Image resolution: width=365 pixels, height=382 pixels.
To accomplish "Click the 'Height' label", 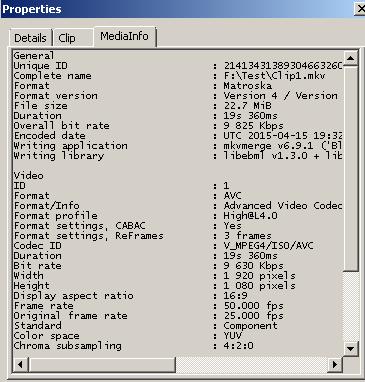I will [31, 286].
